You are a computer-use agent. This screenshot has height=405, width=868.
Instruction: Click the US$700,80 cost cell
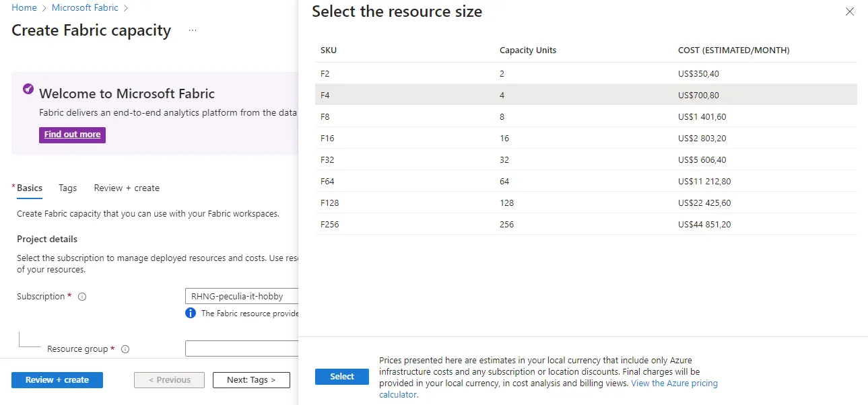698,96
